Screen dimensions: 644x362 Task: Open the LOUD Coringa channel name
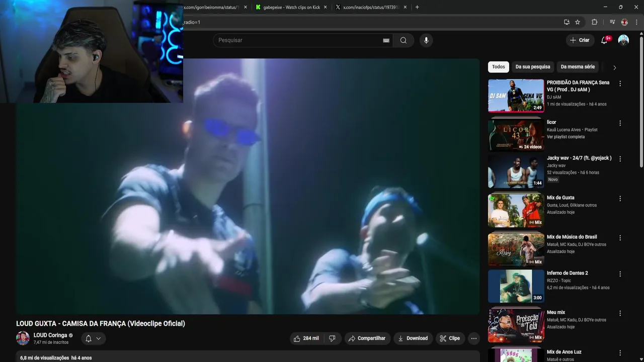pos(50,335)
